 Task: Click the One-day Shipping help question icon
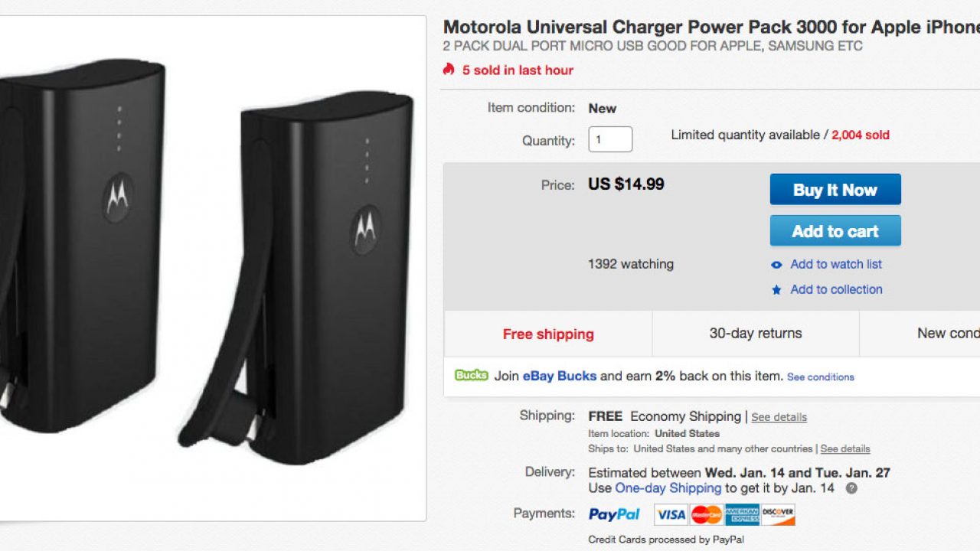coord(851,488)
